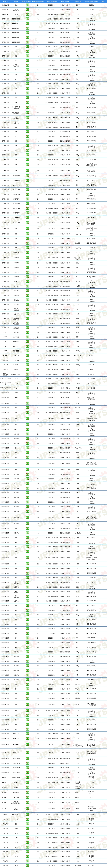Select fuel icon in FORD FOCUS row
The width and height of the screenshot is (107, 868).
pos(27,355)
